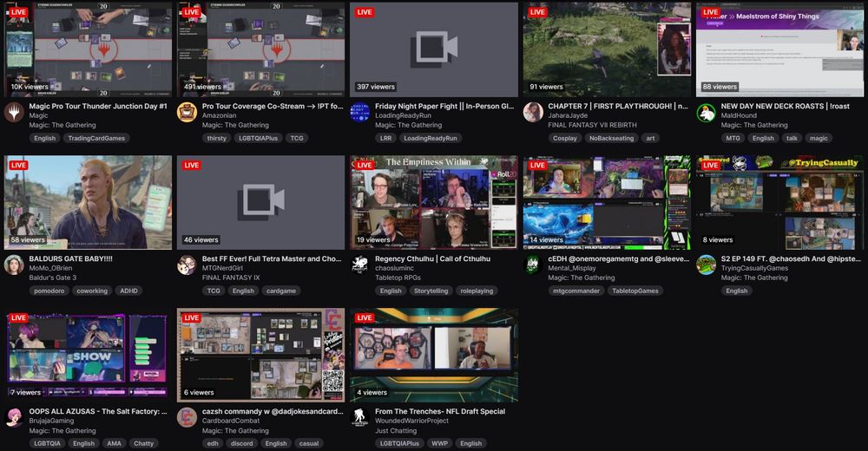Select the 'talk' tag under MaldHound
This screenshot has height=451, width=868.
click(x=792, y=139)
